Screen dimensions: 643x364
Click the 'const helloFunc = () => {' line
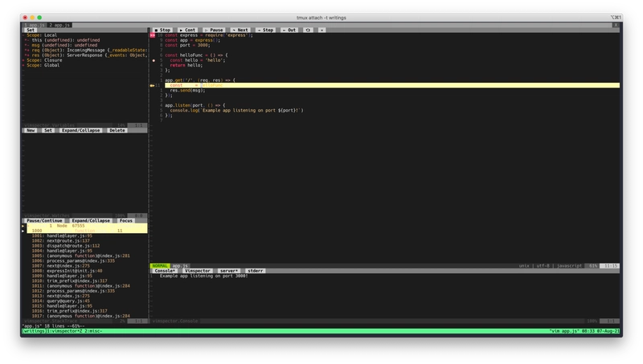tap(196, 55)
